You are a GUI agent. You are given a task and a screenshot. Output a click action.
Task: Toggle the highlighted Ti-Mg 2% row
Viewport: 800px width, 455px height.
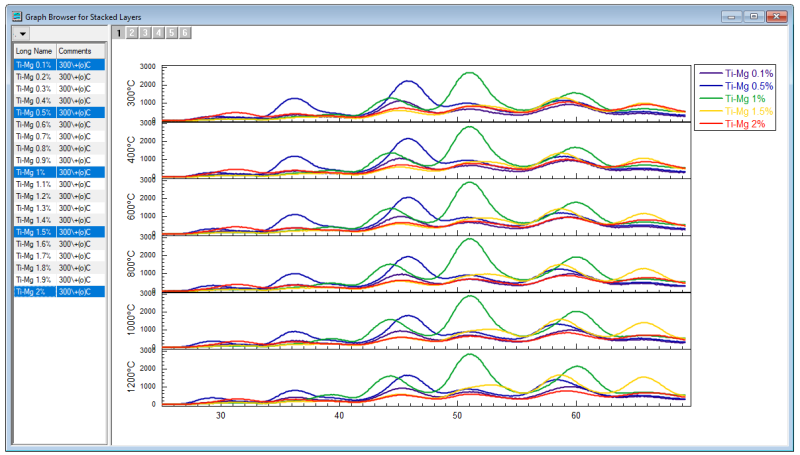click(34, 291)
